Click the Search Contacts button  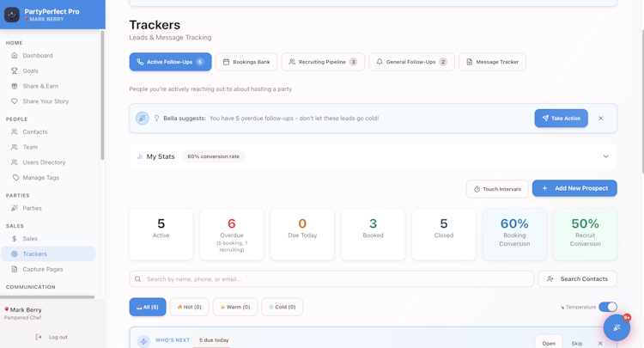[577, 279]
